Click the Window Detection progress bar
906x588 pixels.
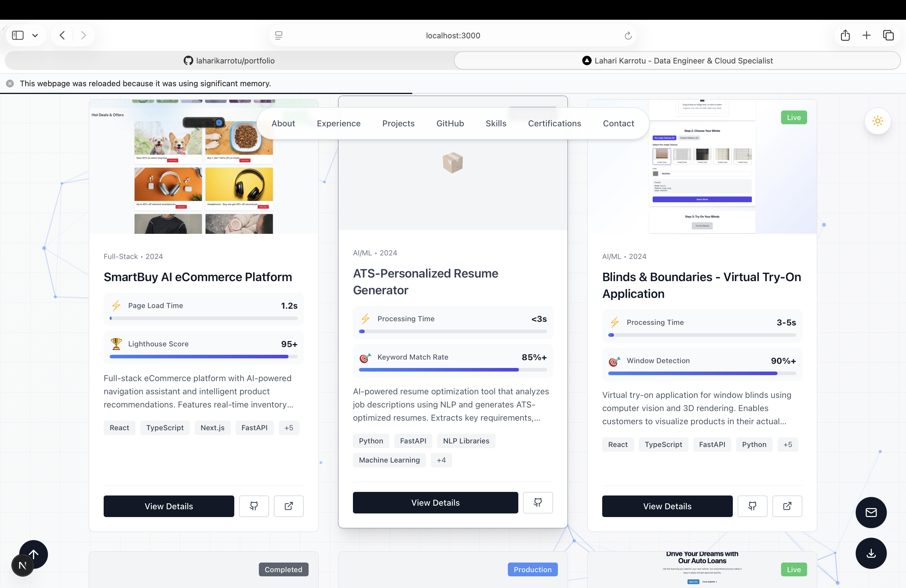[x=702, y=373]
